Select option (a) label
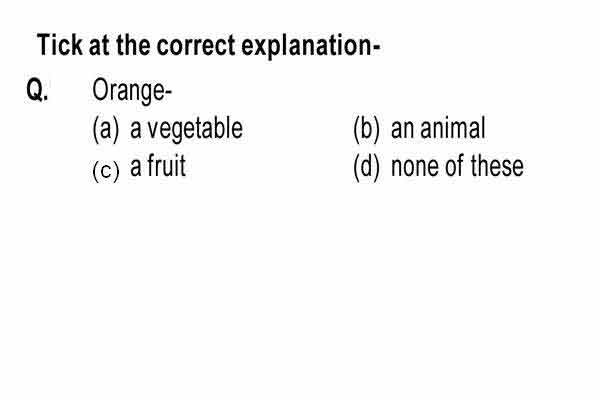The image size is (600, 400). pyautogui.click(x=106, y=129)
